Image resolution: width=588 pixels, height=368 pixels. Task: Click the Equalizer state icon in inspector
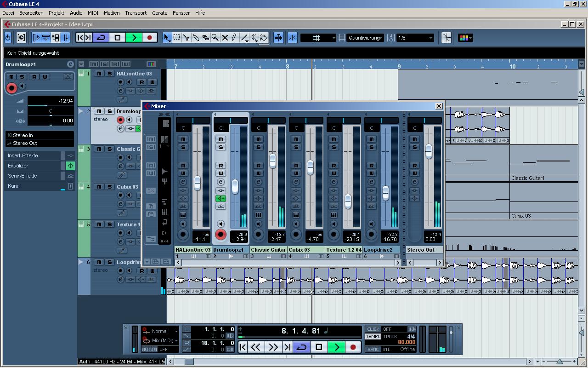(71, 166)
